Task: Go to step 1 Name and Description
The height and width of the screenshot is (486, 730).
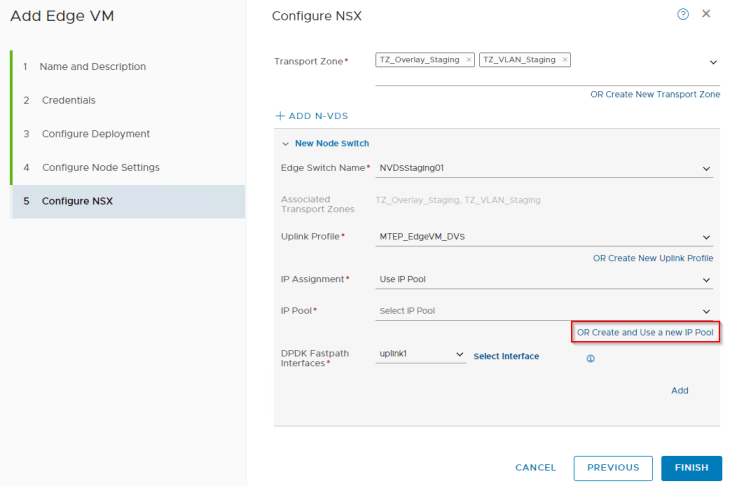Action: pos(92,67)
